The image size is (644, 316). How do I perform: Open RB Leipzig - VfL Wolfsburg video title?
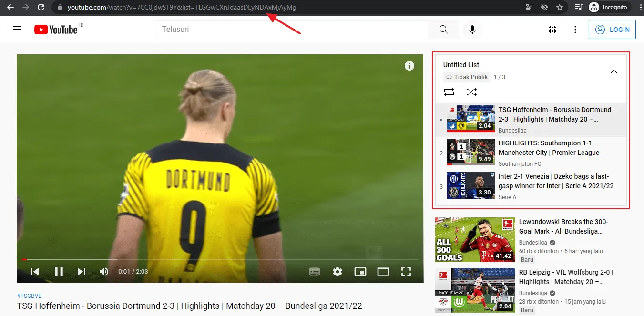tap(566, 277)
